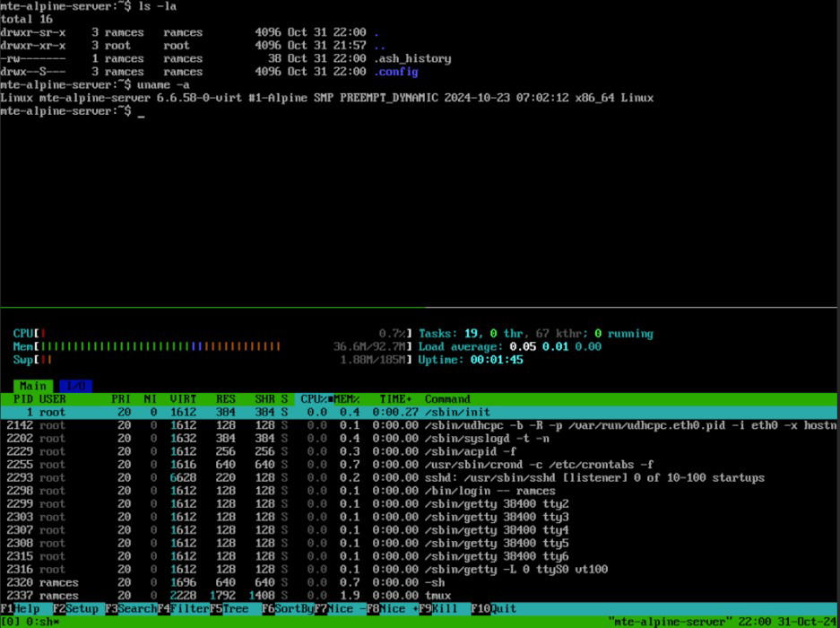The height and width of the screenshot is (628, 840).
Task: Search processes using F3Search
Action: coord(130,607)
